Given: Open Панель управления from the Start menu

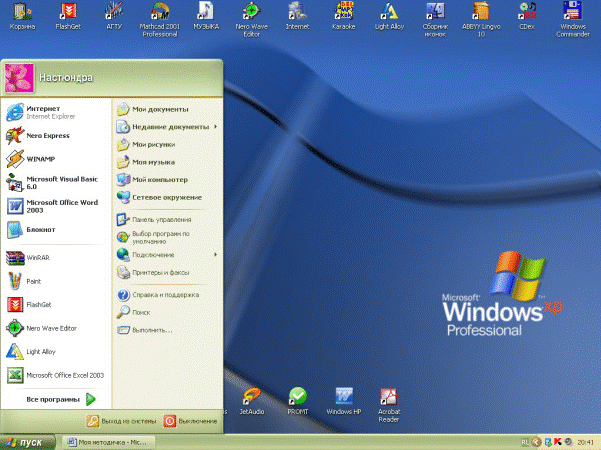Looking at the screenshot, I should click(x=160, y=218).
